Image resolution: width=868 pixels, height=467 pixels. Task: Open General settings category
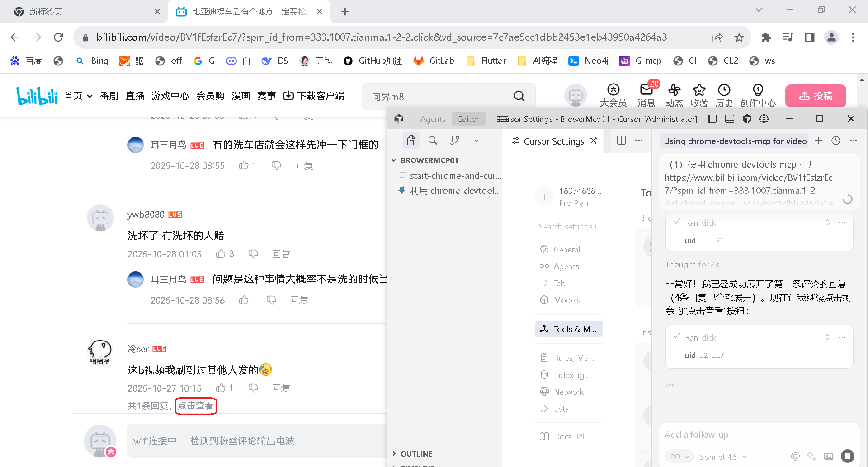pyautogui.click(x=569, y=250)
